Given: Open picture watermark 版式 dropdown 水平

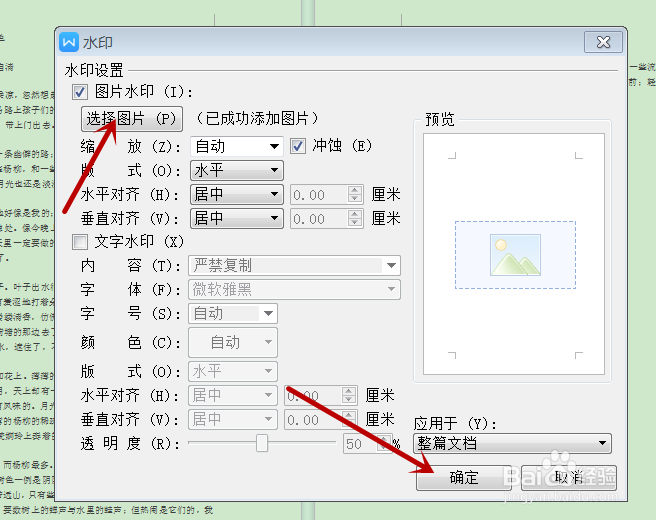Looking at the screenshot, I should [237, 170].
